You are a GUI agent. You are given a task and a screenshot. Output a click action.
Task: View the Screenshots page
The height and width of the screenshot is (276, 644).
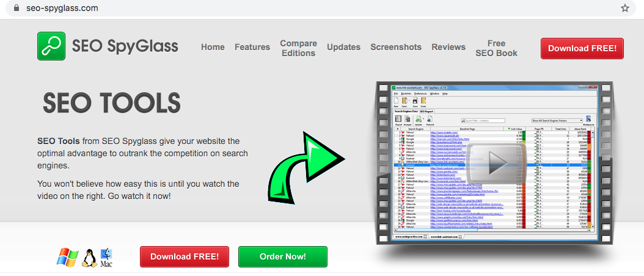396,47
